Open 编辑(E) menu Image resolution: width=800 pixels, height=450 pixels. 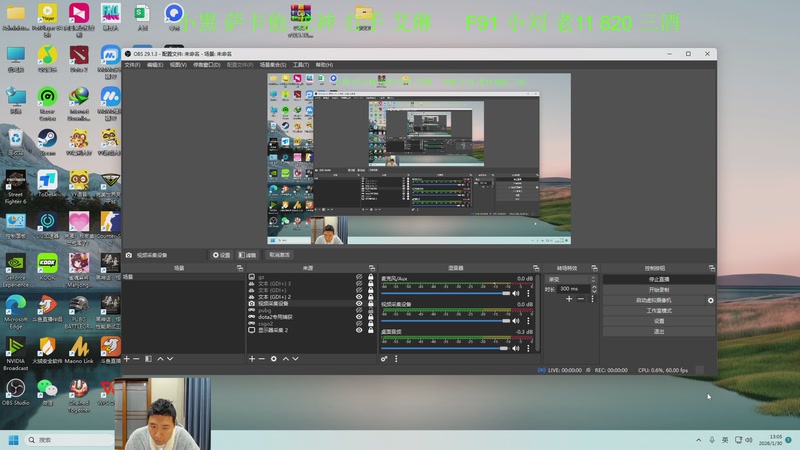coord(155,65)
